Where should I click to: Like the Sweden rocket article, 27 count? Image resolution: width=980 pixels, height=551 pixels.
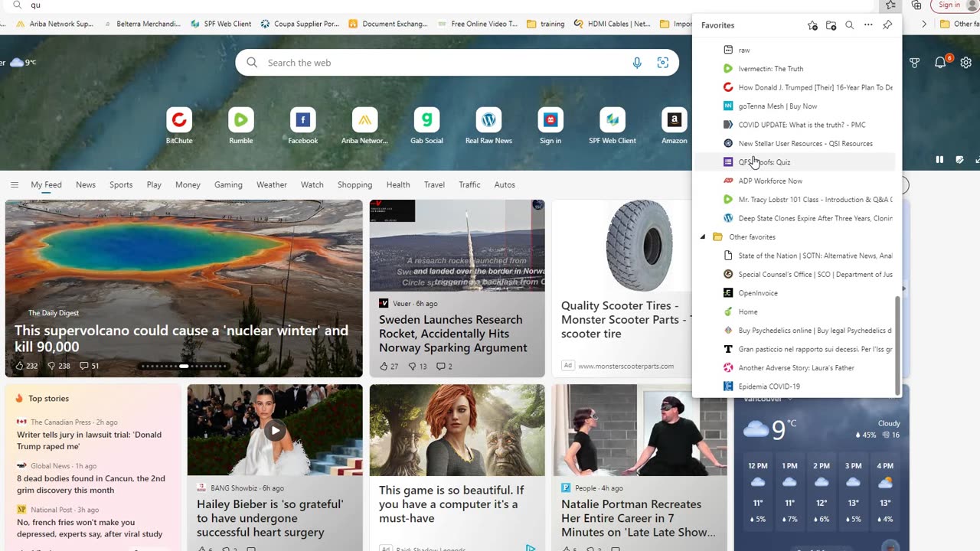point(389,367)
